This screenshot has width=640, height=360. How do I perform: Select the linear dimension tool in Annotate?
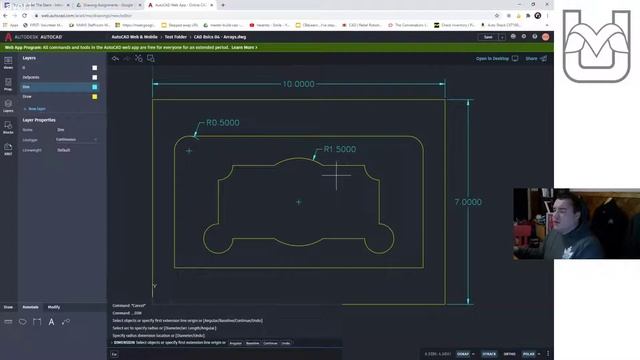point(8,322)
